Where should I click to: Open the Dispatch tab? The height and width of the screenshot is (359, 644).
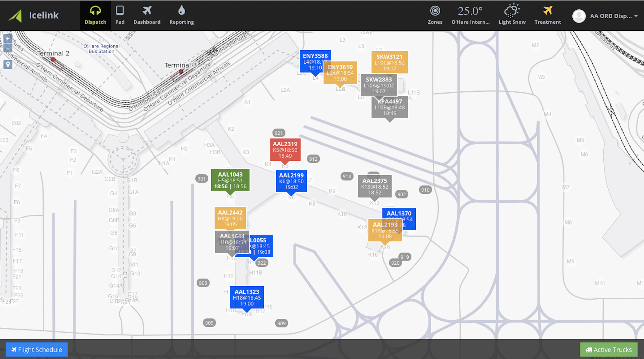click(x=95, y=15)
